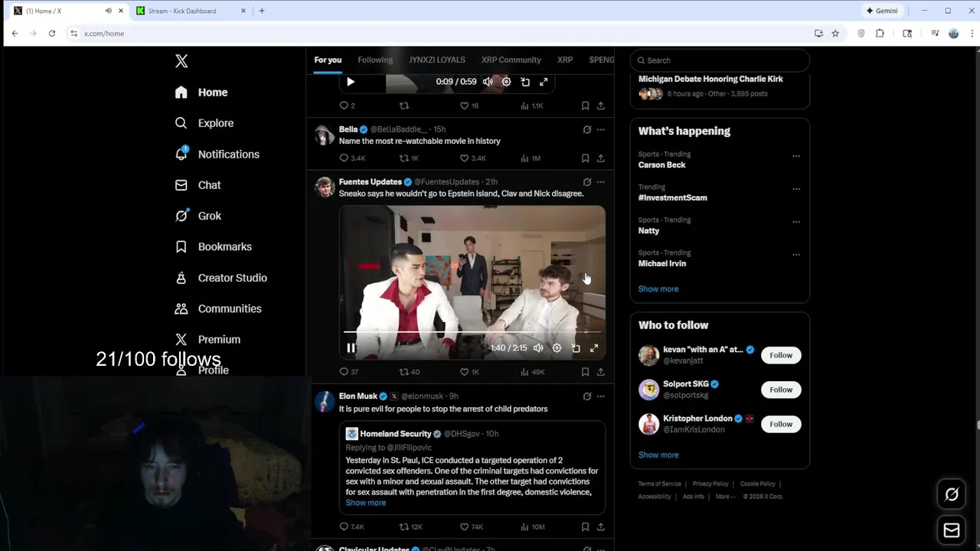Open more options for Natty trend
The width and height of the screenshot is (980, 551).
click(x=796, y=222)
